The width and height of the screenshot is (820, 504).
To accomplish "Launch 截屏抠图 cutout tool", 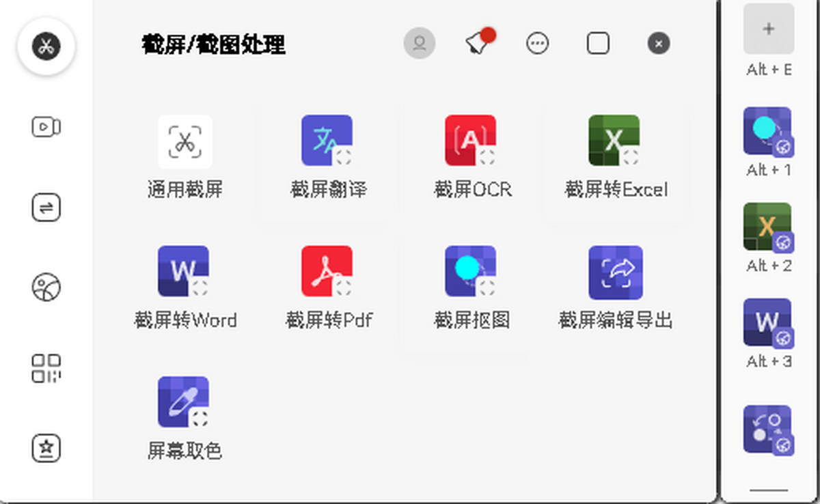I will pyautogui.click(x=472, y=288).
